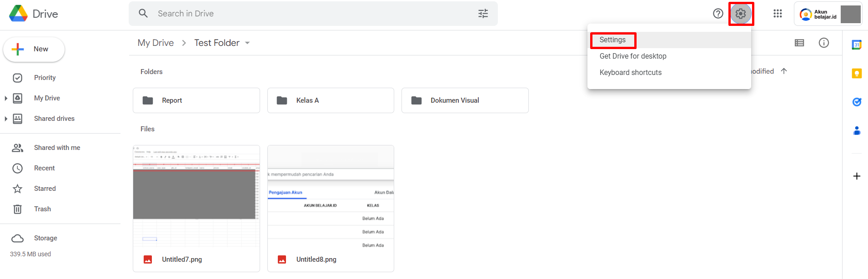Switch to list layout view icon
The height and width of the screenshot is (279, 868).
pyautogui.click(x=799, y=43)
